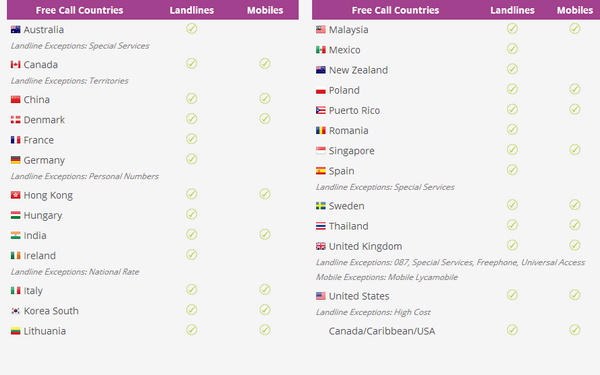Click France's Landlines checkmark
600x375 pixels.
coord(192,139)
